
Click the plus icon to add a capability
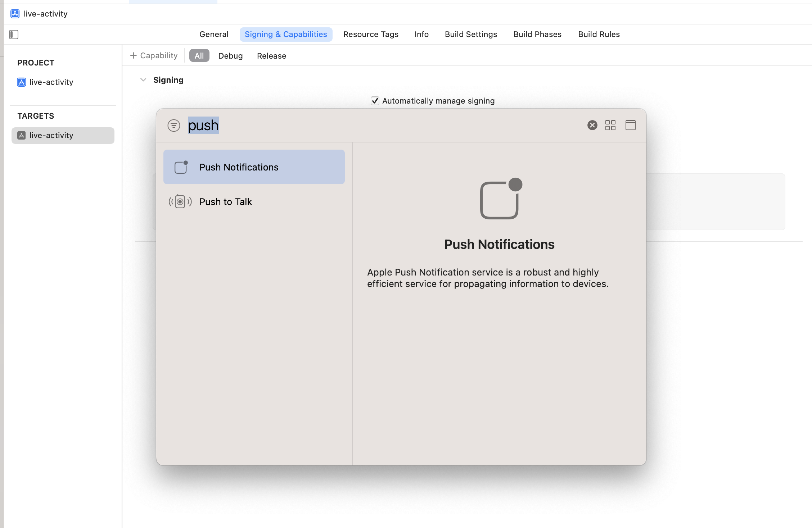coord(134,55)
